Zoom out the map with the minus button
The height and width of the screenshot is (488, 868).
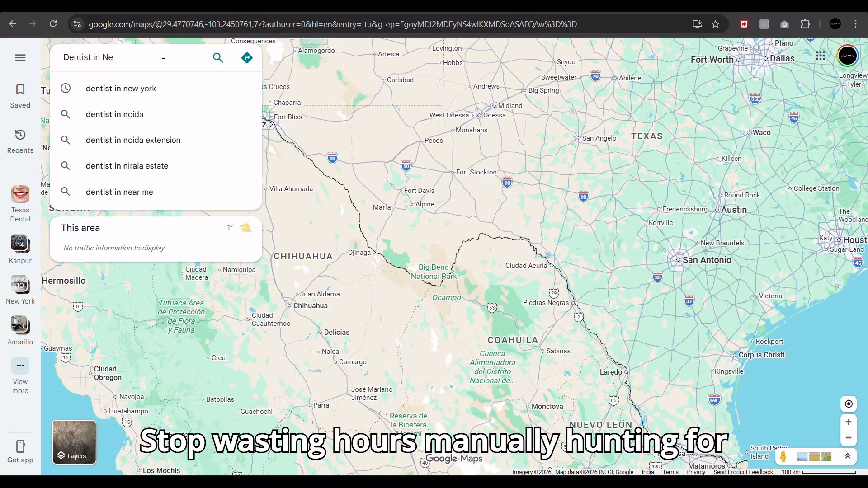click(849, 438)
